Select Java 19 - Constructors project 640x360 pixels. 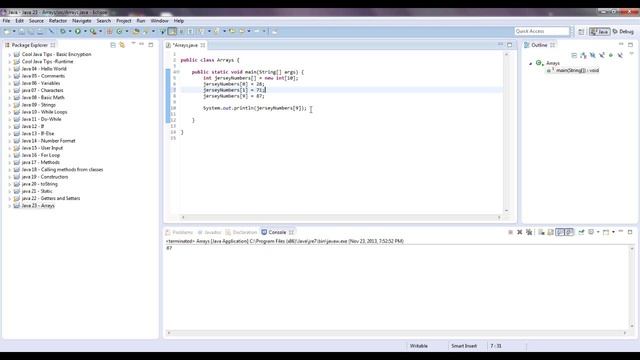click(x=44, y=177)
